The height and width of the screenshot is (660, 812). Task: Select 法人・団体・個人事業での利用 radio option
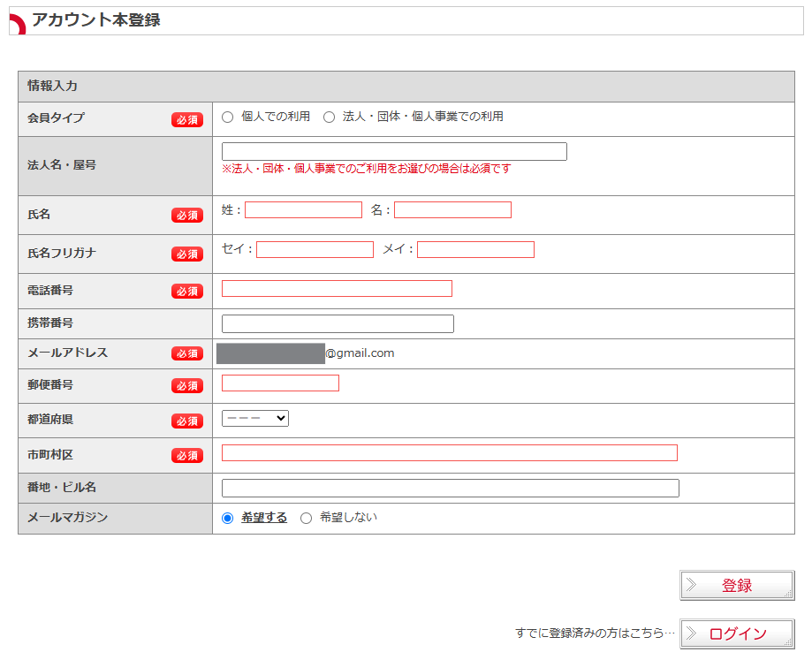[x=329, y=117]
